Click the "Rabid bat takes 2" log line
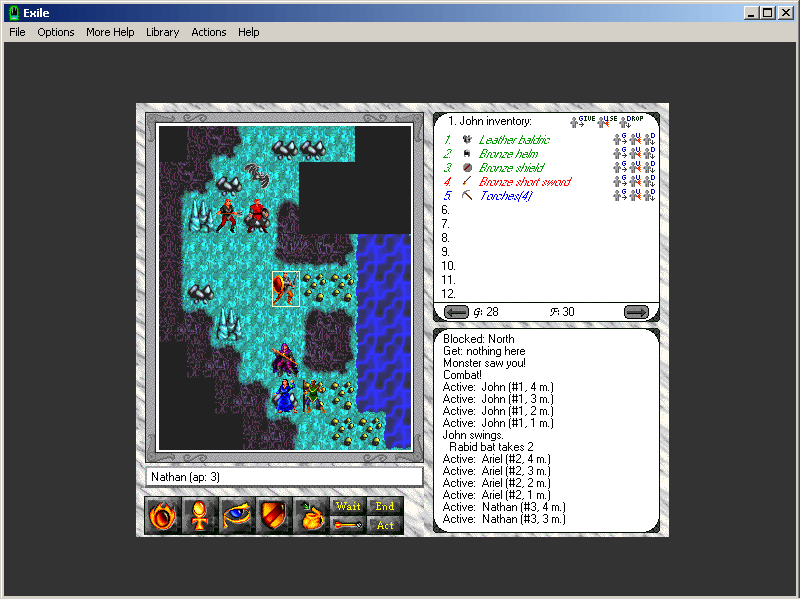The image size is (800, 600). [491, 447]
